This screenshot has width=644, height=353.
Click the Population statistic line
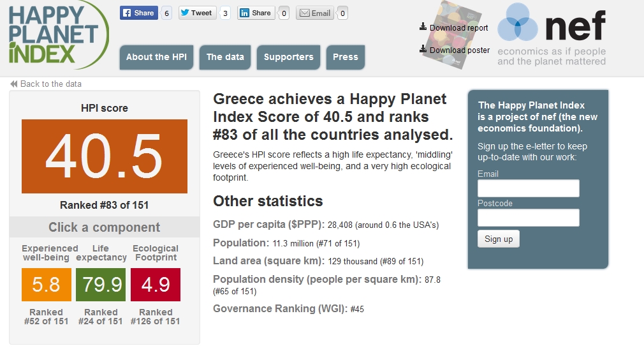click(286, 243)
